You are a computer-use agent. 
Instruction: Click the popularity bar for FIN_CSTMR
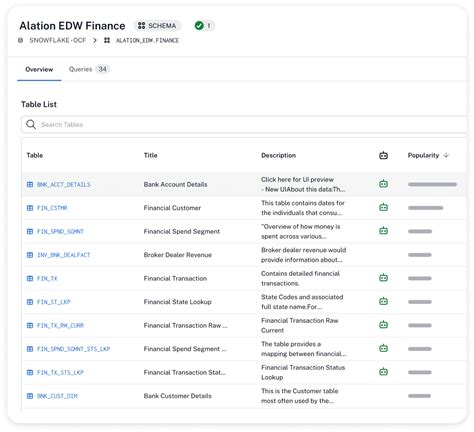426,208
